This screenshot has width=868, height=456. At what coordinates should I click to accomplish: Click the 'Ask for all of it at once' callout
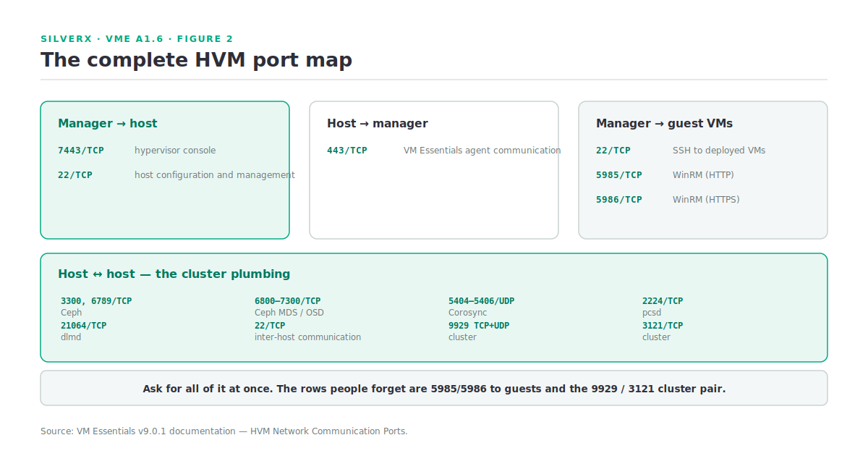(434, 389)
